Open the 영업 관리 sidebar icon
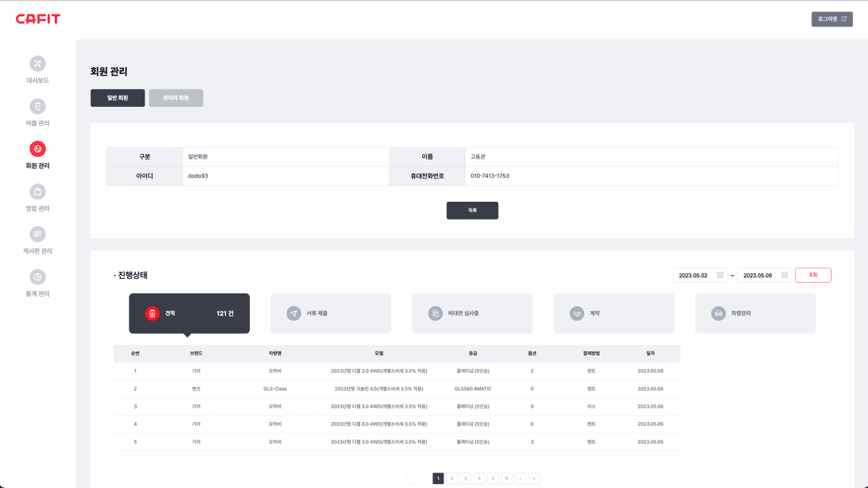 click(x=37, y=193)
